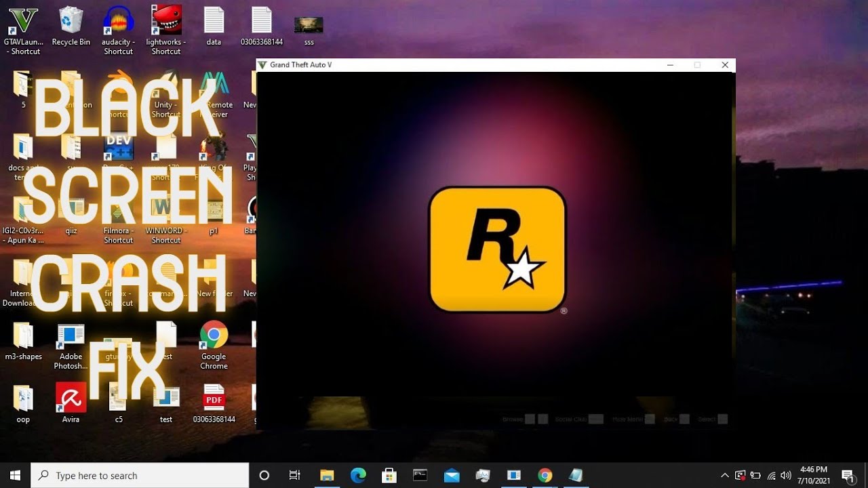Open the volume control in tray
The height and width of the screenshot is (488, 868).
click(786, 475)
